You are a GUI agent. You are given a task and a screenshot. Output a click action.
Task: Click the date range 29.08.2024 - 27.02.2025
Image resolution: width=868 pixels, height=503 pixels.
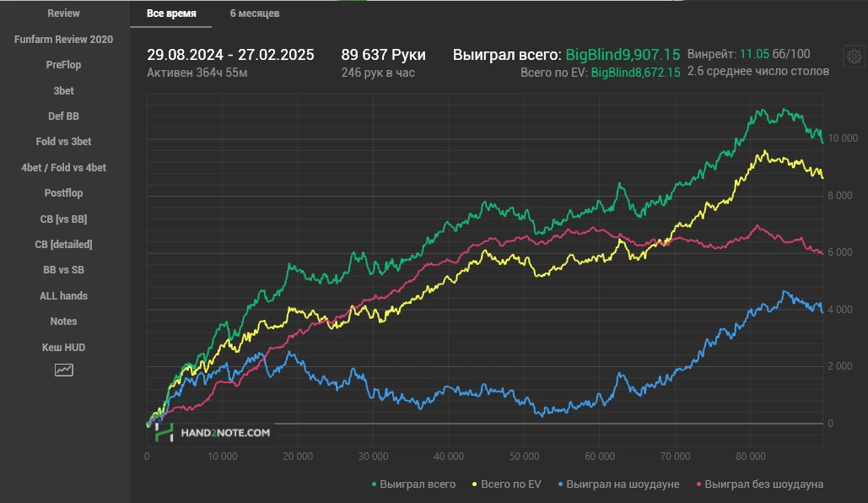click(x=230, y=55)
